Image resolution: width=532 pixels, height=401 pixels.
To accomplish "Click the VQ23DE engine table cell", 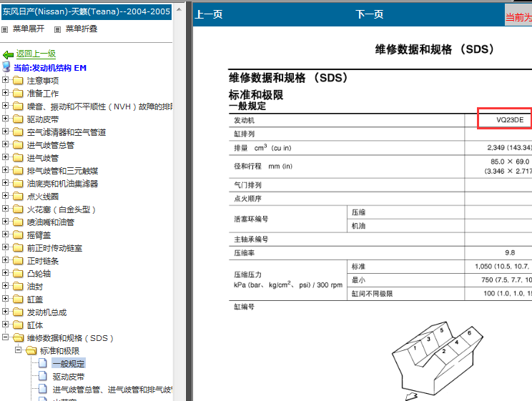I will [505, 120].
